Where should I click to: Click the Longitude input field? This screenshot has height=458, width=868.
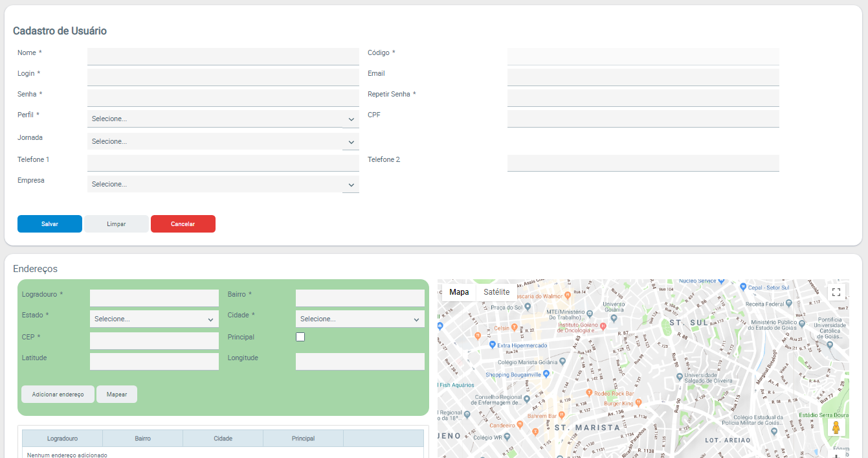pos(360,361)
